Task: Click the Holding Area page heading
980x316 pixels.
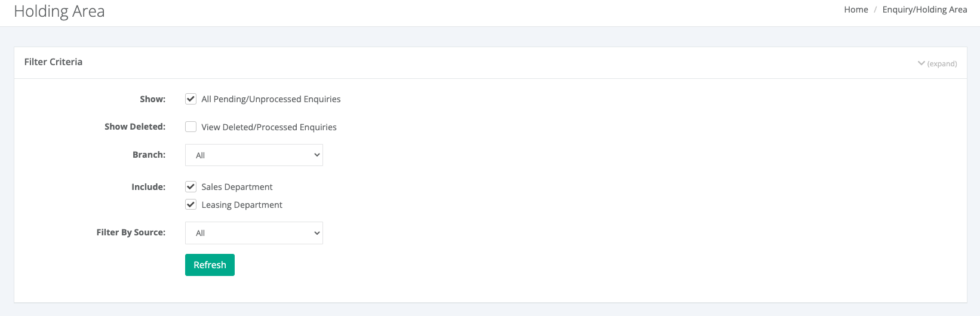Action: pos(59,11)
